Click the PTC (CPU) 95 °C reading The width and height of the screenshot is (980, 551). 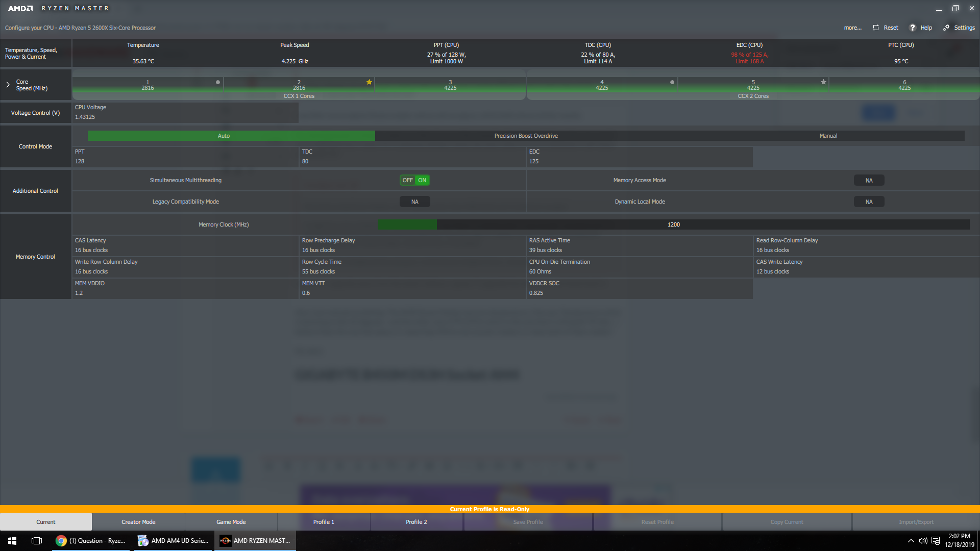click(901, 61)
